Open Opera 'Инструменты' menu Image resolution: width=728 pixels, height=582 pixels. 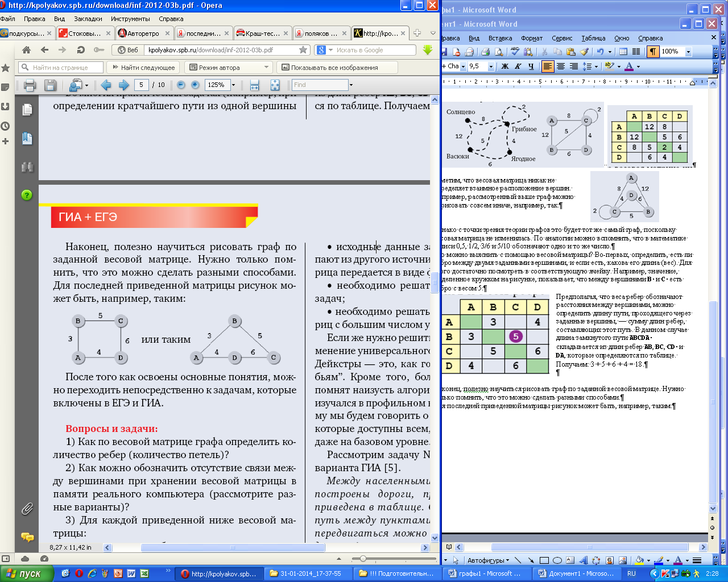[131, 19]
